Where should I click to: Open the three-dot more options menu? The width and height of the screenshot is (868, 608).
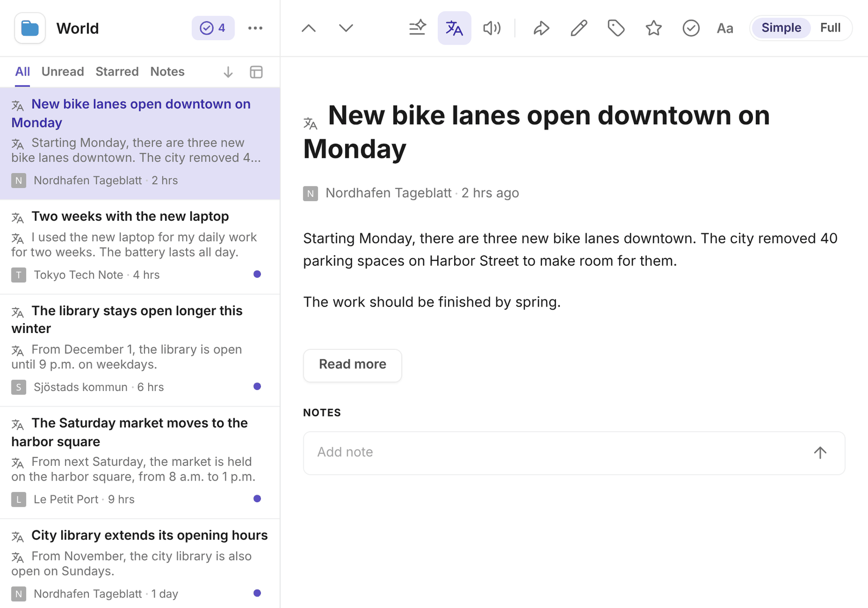point(256,28)
